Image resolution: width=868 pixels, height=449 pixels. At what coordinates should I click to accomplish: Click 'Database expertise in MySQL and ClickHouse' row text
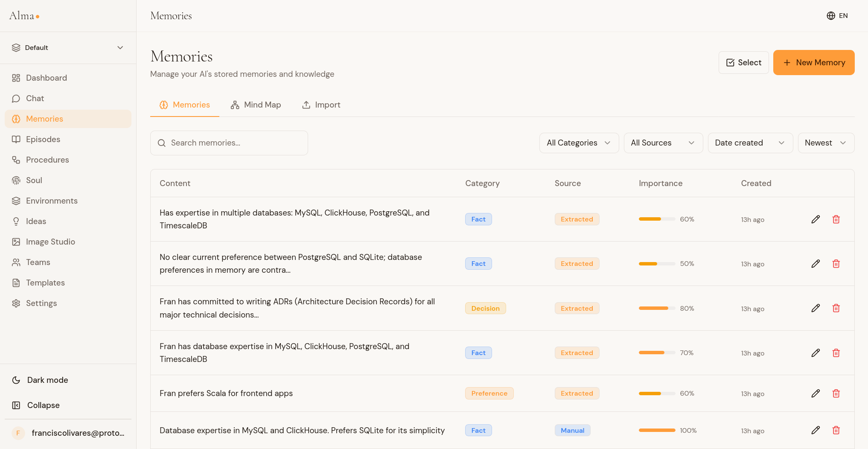tap(302, 430)
